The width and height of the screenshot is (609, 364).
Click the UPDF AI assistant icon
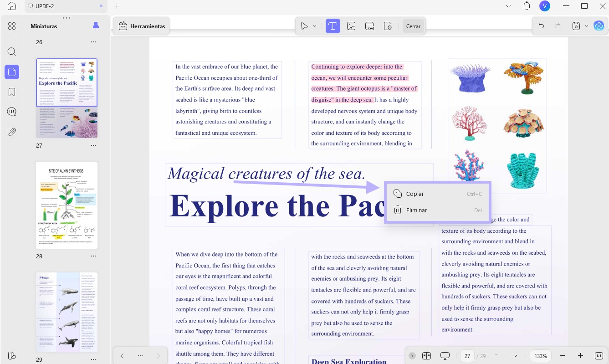(599, 26)
